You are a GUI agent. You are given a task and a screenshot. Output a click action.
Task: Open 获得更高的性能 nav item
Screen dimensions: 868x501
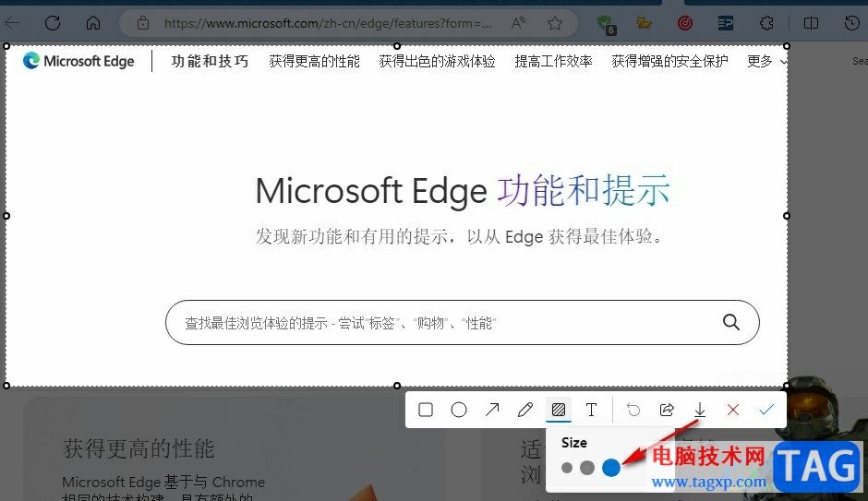(315, 61)
